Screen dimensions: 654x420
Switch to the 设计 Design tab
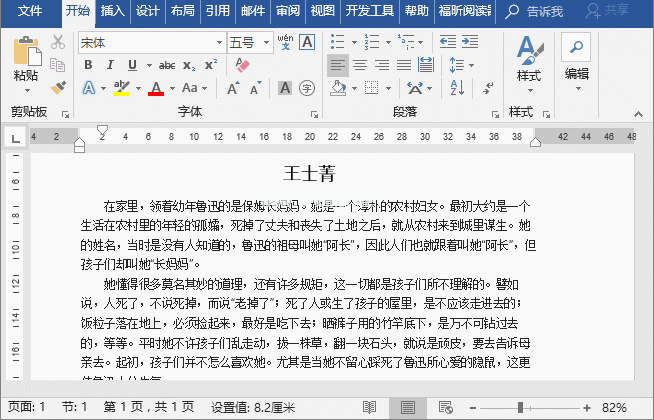(148, 11)
